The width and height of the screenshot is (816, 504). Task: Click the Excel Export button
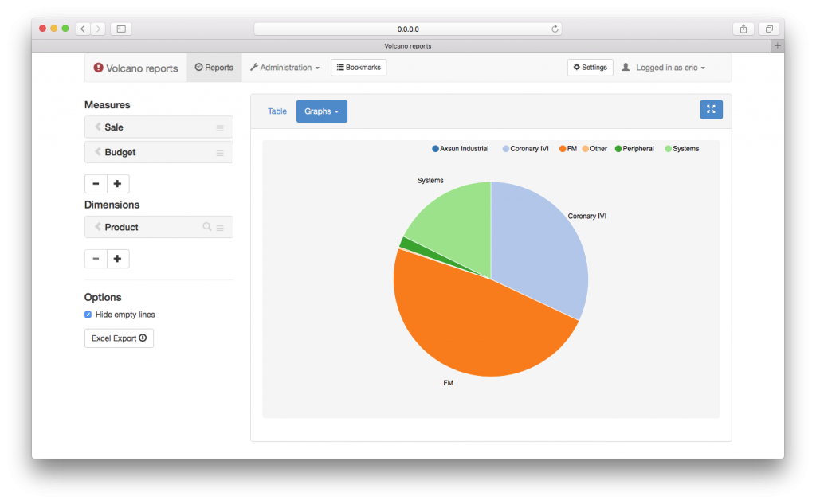pyautogui.click(x=120, y=338)
